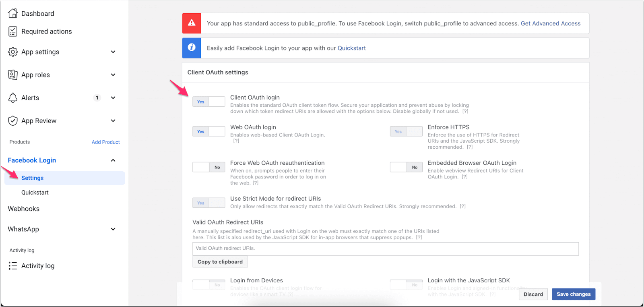Disable the Web OAuth login toggle
Screen dimensions: 644x307
pyautogui.click(x=208, y=132)
